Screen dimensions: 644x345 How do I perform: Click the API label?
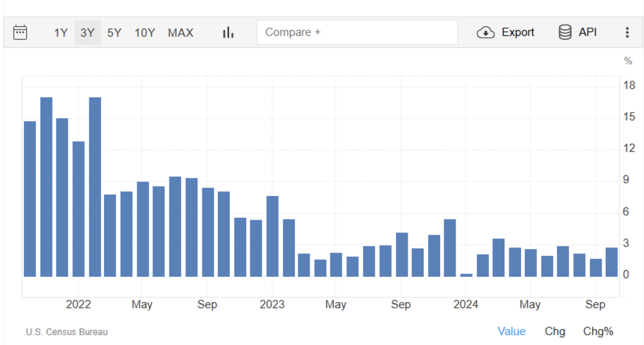pyautogui.click(x=588, y=32)
